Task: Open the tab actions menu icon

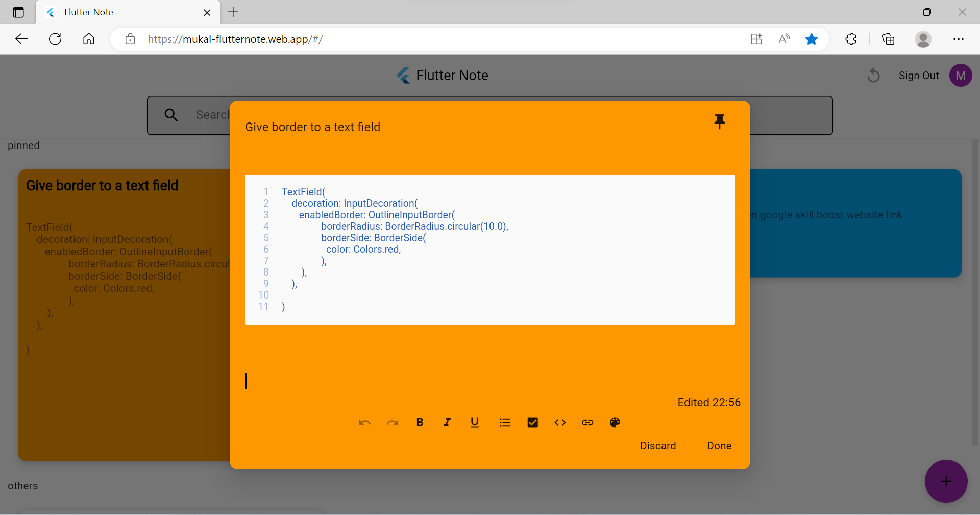Action: (18, 12)
